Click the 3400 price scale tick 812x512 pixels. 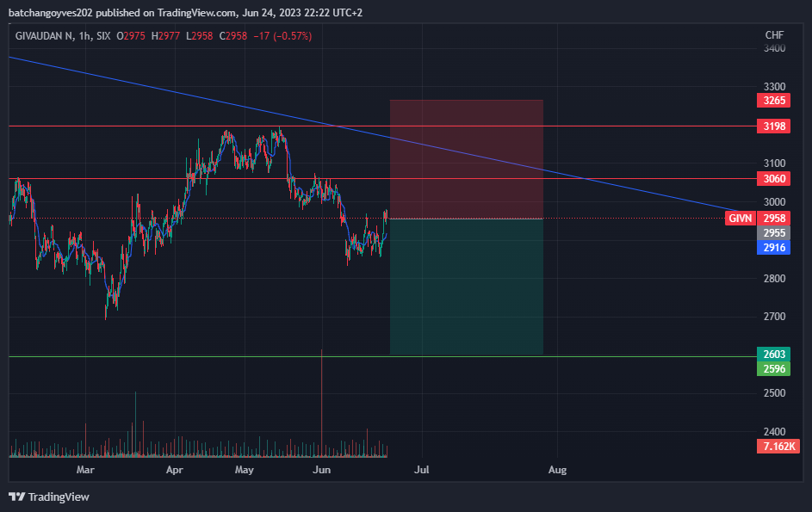click(774, 49)
